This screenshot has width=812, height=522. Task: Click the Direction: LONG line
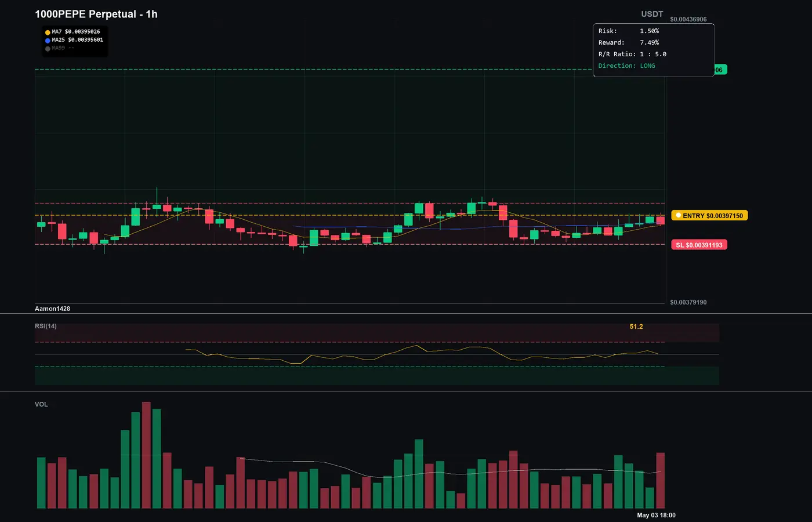(627, 66)
